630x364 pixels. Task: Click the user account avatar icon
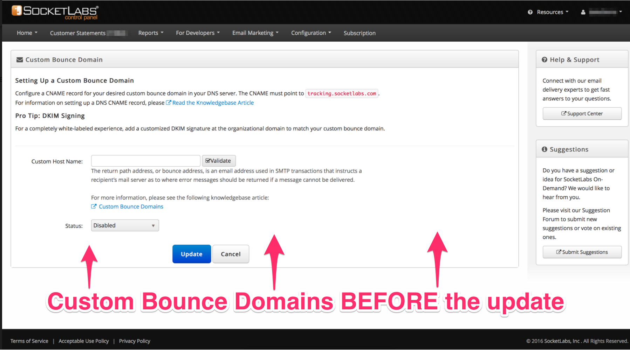click(x=583, y=12)
